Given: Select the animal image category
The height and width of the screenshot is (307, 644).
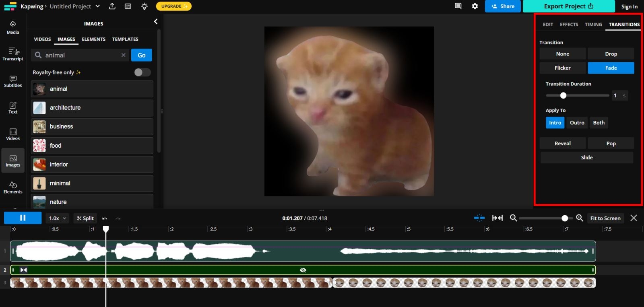Looking at the screenshot, I should point(92,89).
